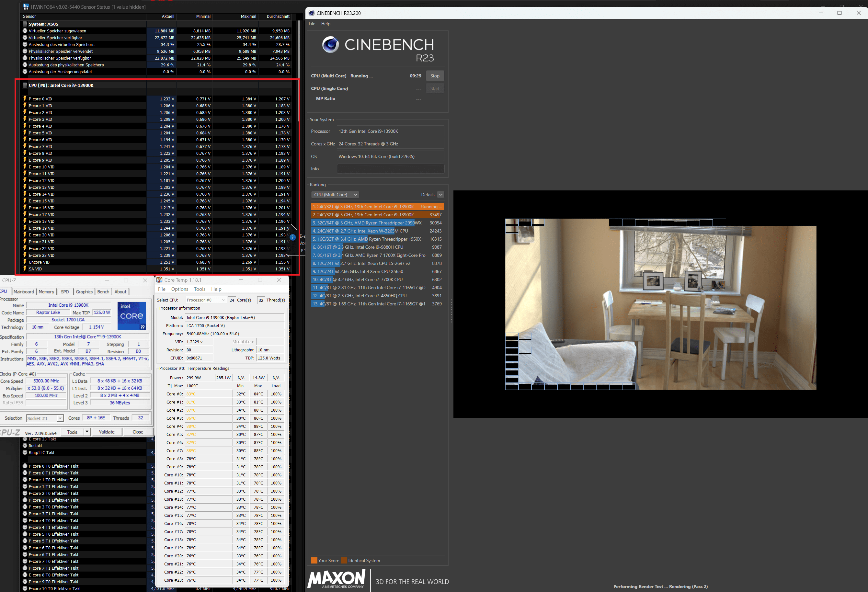Click the Maximal column header in HWiNFO
This screenshot has width=868, height=592.
pos(236,17)
